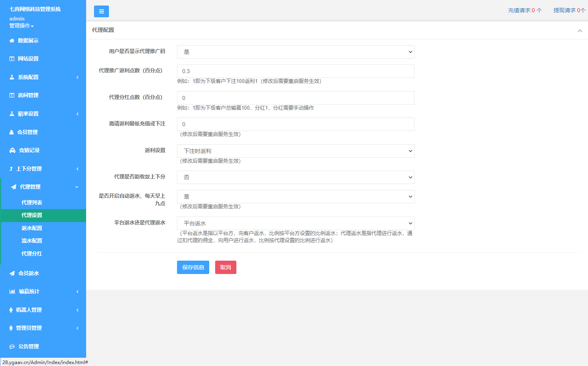Open the 返利设置 dropdown
Viewport: 588px width, 366px height.
point(295,151)
